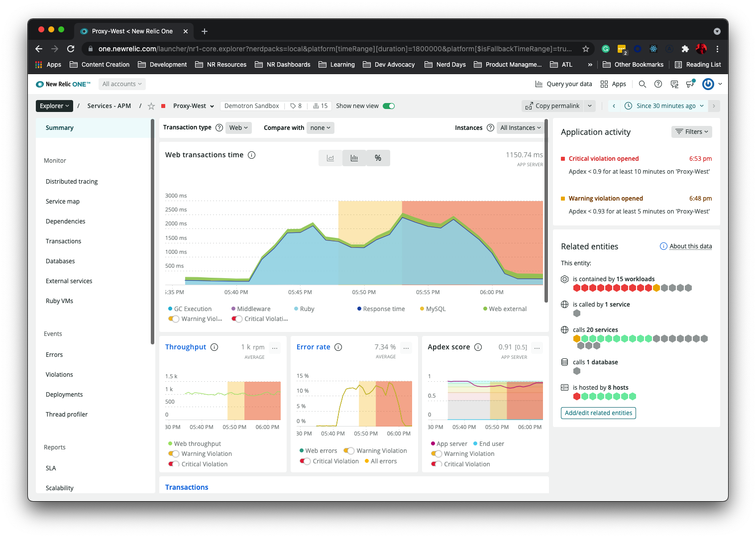Toggle Warning Violation under Apdex chart

436,454
